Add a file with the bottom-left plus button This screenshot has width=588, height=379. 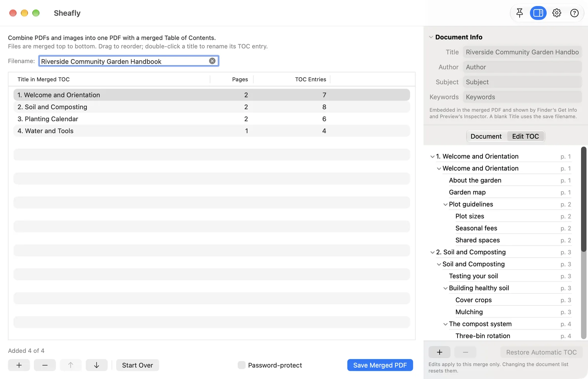point(19,365)
